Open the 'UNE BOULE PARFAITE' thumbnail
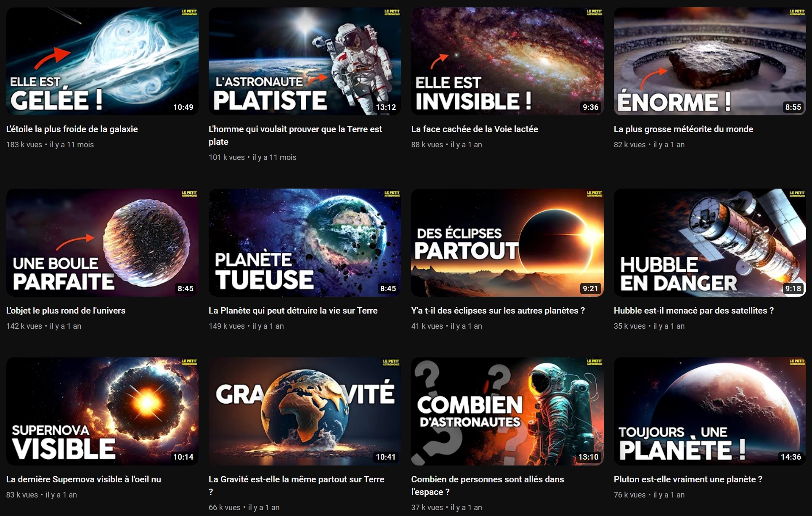 click(x=102, y=242)
